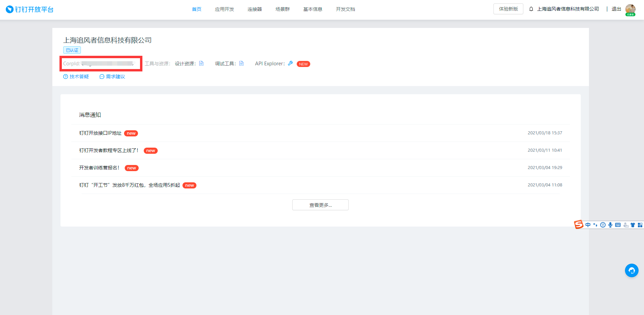644x315 pixels.
Task: Open the skin shirt icon in Sogou bar
Action: coord(633,225)
